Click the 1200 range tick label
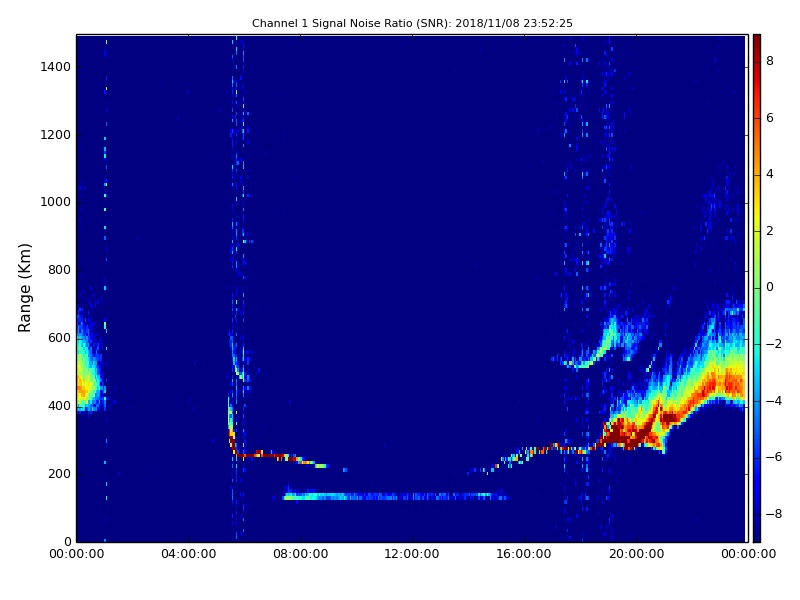800x600 pixels. pos(56,135)
